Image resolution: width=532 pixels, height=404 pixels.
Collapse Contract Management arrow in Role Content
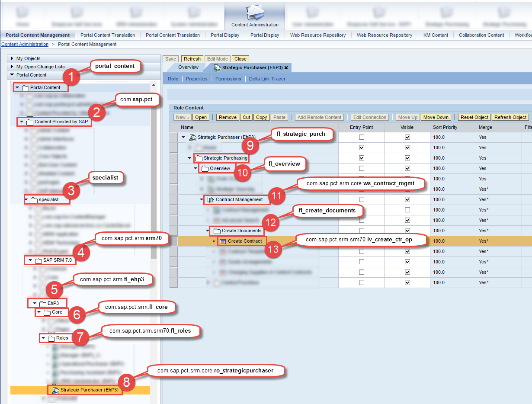pyautogui.click(x=202, y=199)
